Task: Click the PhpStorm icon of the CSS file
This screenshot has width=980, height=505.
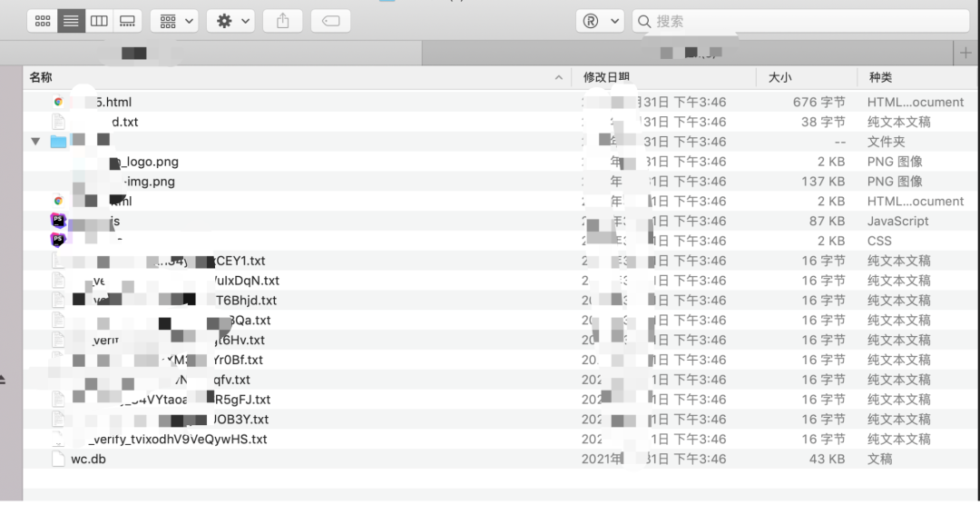Action: tap(58, 241)
